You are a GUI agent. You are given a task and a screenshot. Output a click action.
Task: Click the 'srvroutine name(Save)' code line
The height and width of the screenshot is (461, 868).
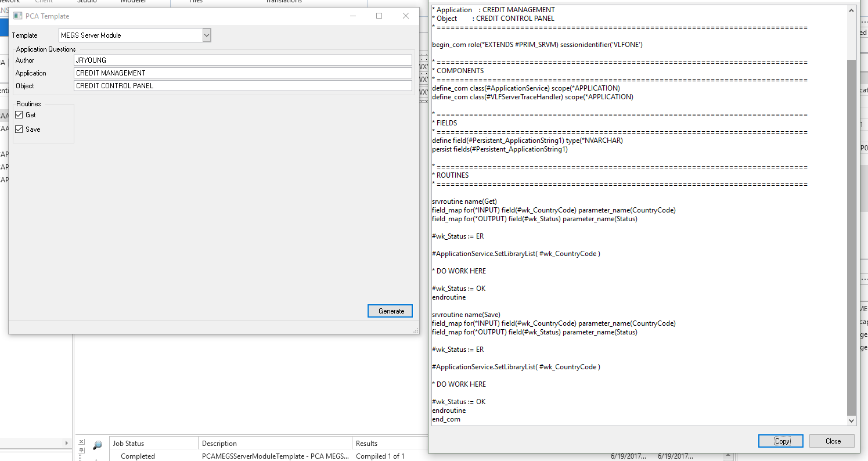(x=466, y=315)
